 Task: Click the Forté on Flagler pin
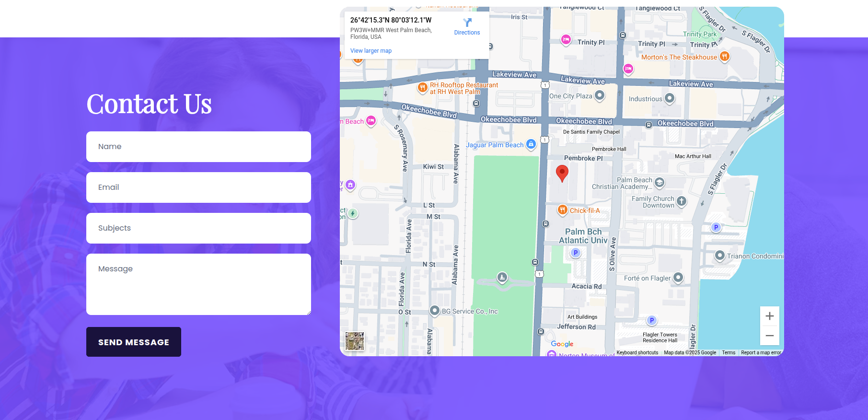(678, 278)
